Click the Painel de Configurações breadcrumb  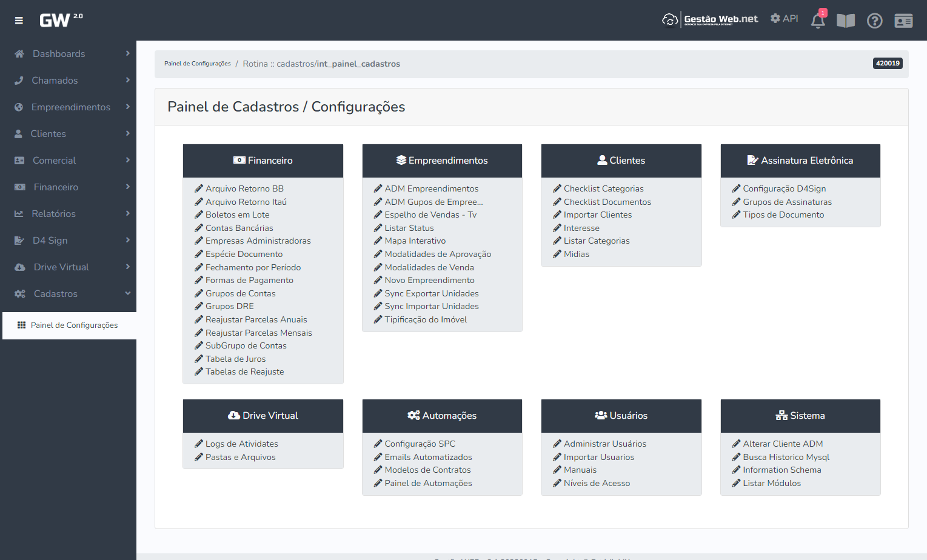(197, 64)
